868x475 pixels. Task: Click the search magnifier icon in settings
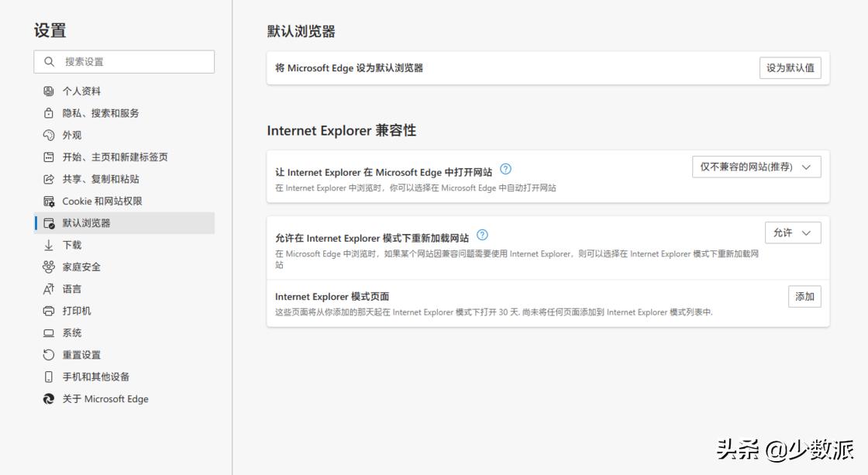click(x=49, y=61)
